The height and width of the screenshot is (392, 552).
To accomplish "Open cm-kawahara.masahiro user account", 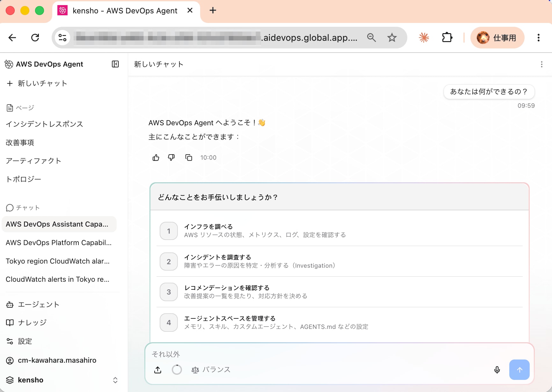I will 51,360.
